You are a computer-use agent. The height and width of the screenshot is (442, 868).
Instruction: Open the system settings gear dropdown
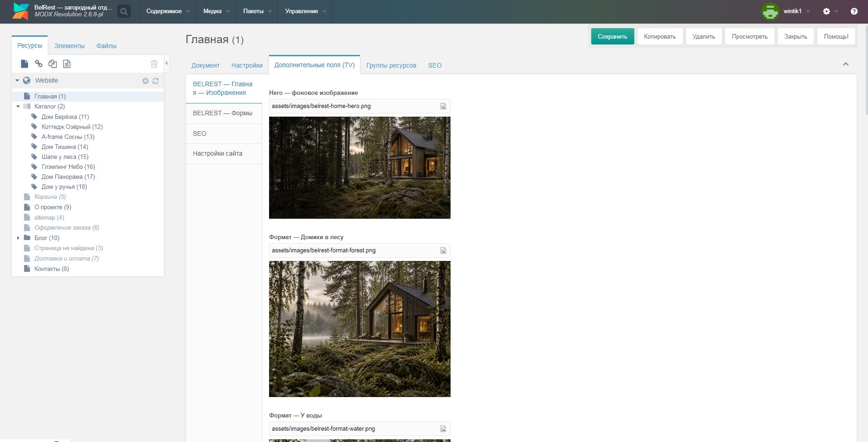tap(830, 11)
